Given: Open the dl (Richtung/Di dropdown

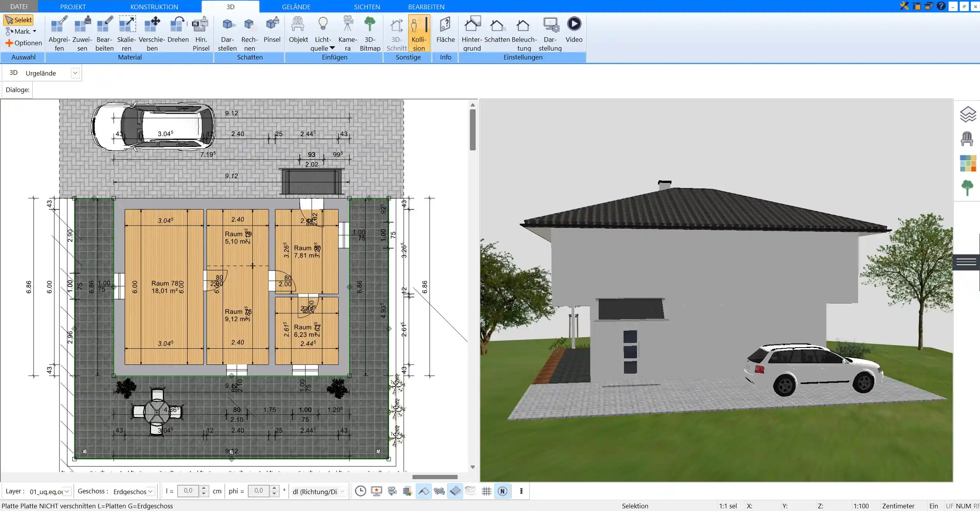Looking at the screenshot, I should (342, 491).
